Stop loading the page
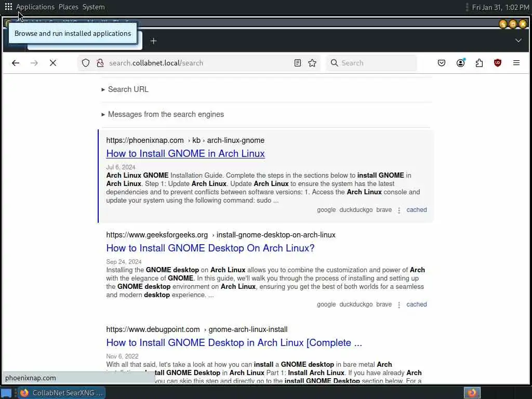 (x=53, y=63)
